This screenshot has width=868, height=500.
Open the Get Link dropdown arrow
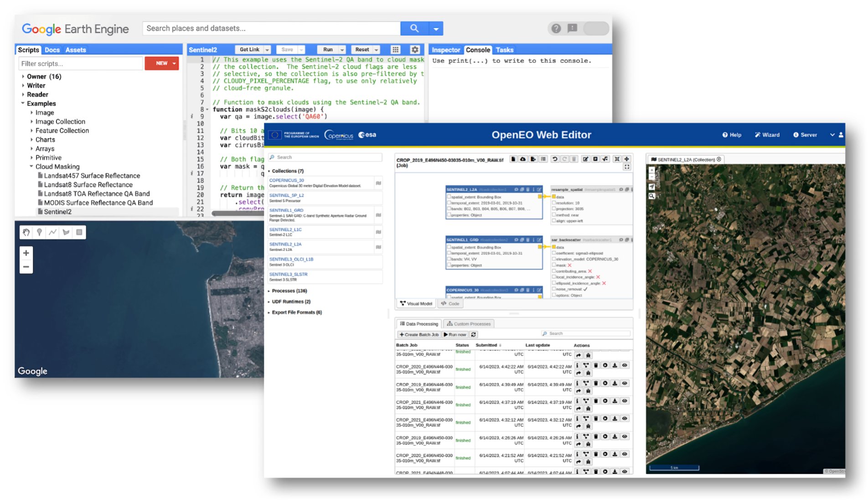click(267, 50)
